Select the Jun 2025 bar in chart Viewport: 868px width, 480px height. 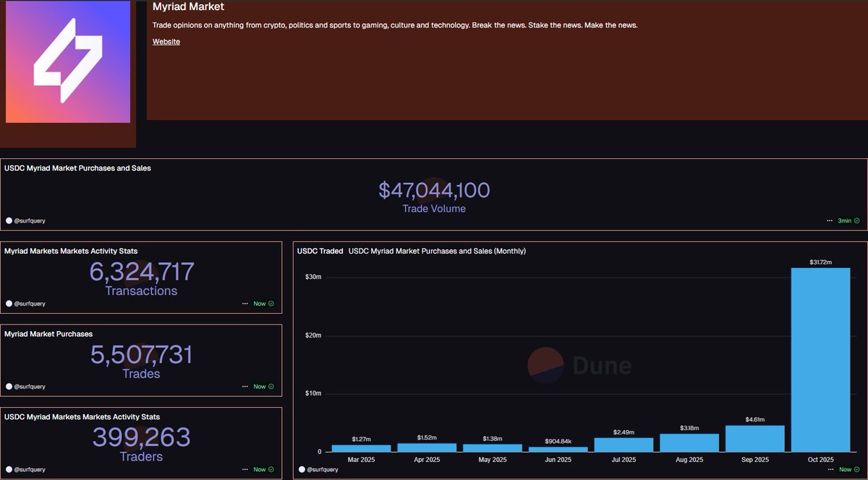[558, 449]
